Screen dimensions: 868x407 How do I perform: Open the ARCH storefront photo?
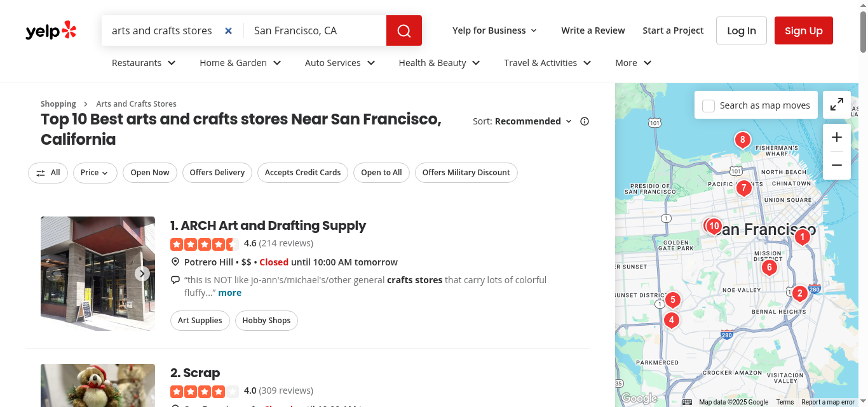pos(98,274)
